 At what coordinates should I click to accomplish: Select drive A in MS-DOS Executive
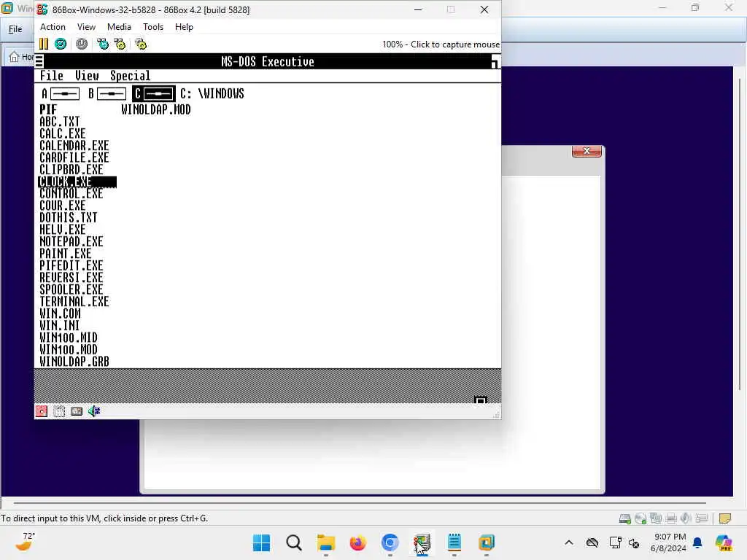click(61, 94)
